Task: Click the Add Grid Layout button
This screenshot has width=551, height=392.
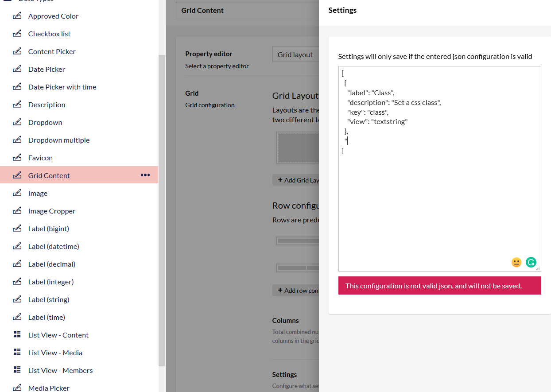Action: click(x=296, y=180)
